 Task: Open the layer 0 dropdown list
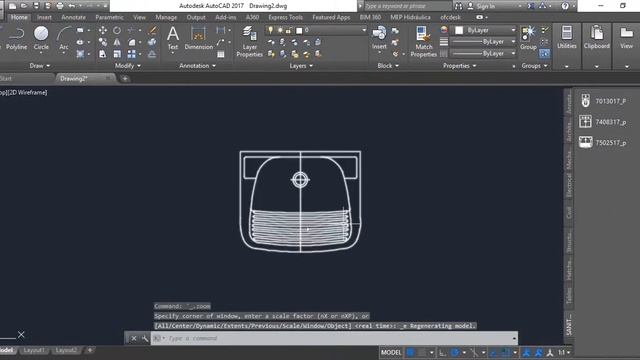click(364, 30)
